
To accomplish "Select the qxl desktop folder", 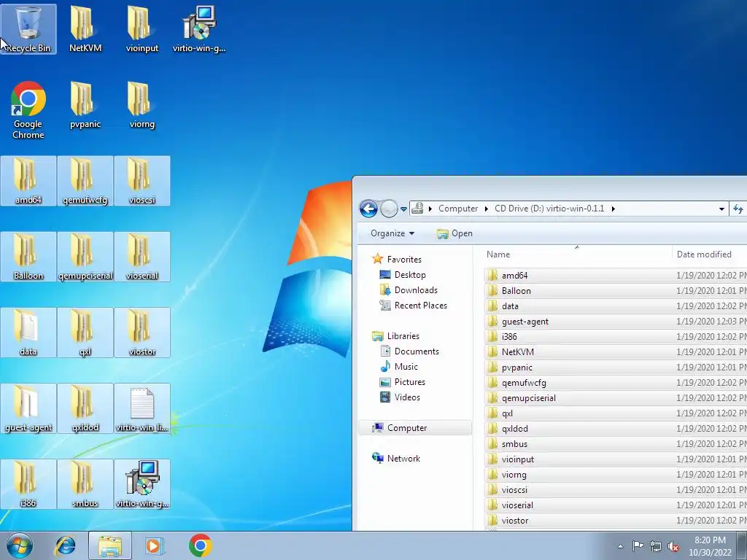I will tap(85, 332).
